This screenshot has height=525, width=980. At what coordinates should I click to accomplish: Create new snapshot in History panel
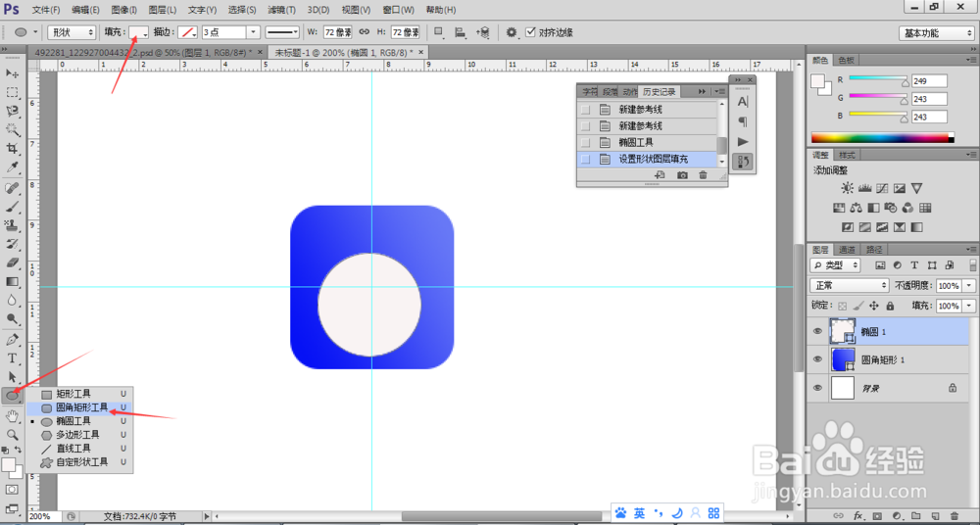[x=682, y=175]
